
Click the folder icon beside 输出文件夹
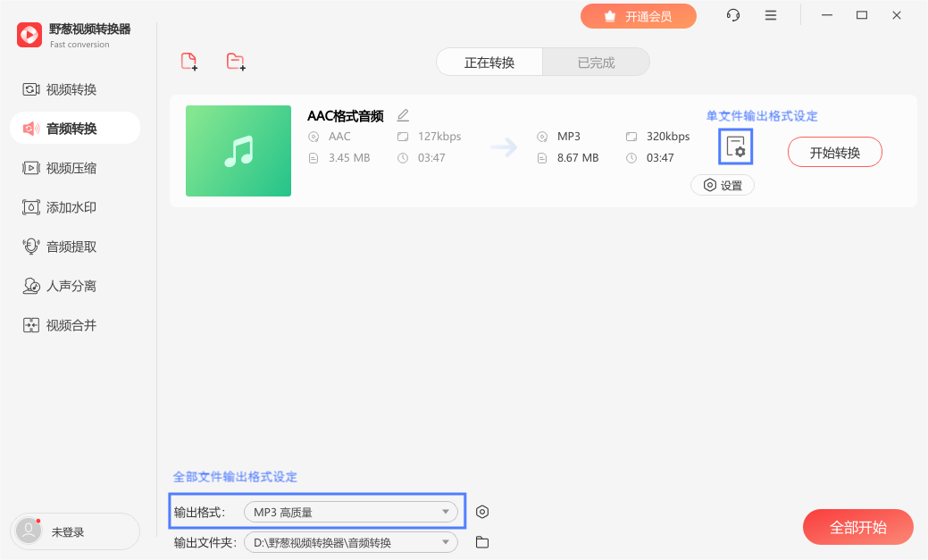(481, 541)
